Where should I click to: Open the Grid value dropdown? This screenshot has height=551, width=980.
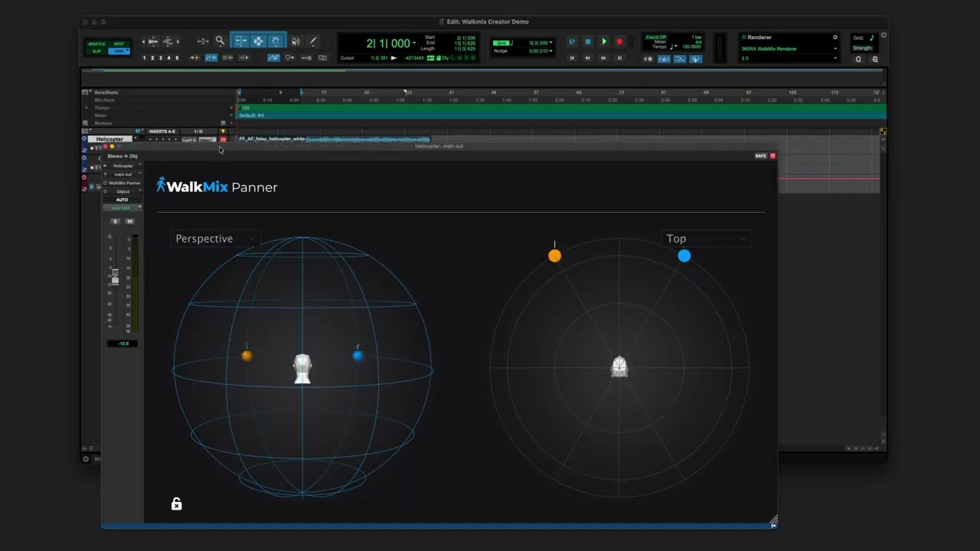(550, 43)
